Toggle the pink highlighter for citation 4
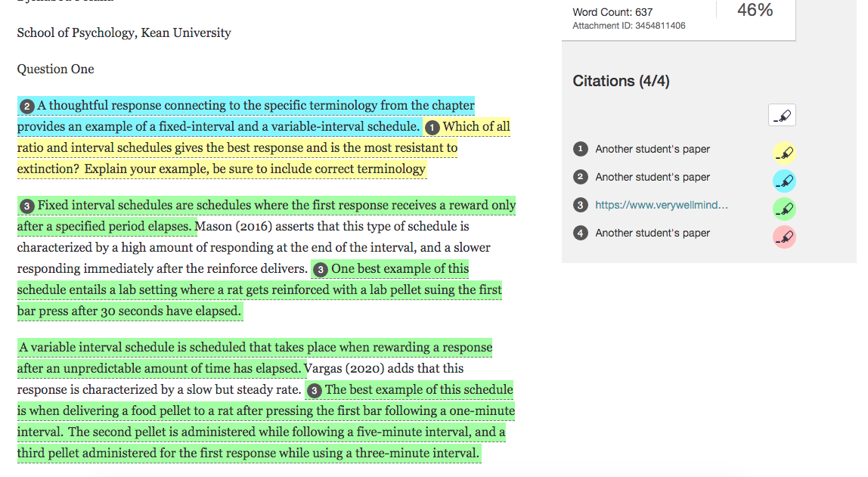This screenshot has height=477, width=868. 784,237
